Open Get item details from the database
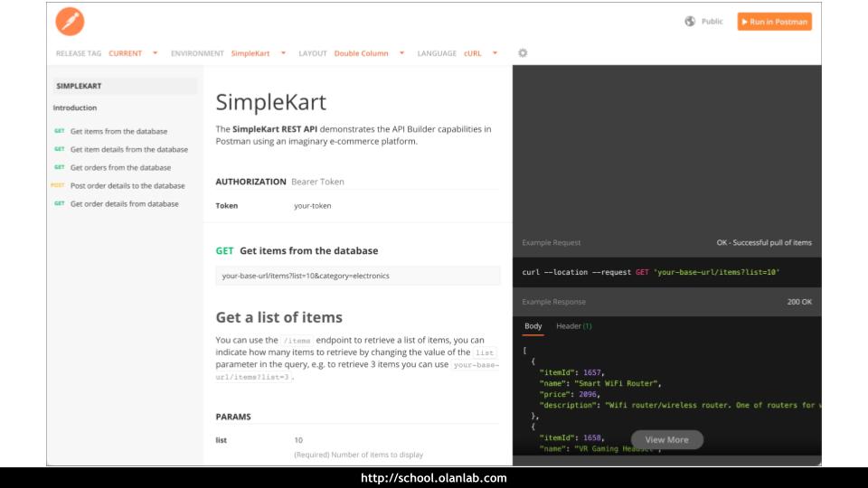Viewport: 868px width, 488px height. point(128,150)
